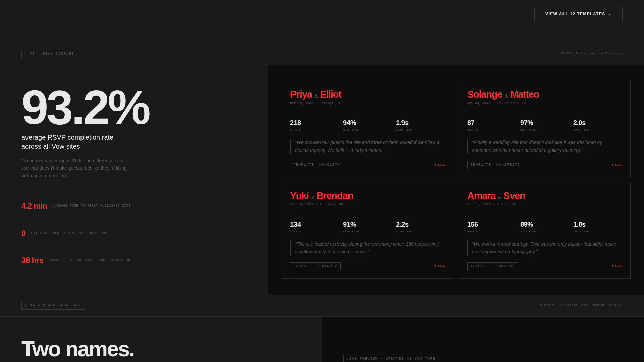This screenshot has width=644, height=362.
Task: Click the 'Template: Manifesto' tag
Action: 495,165
